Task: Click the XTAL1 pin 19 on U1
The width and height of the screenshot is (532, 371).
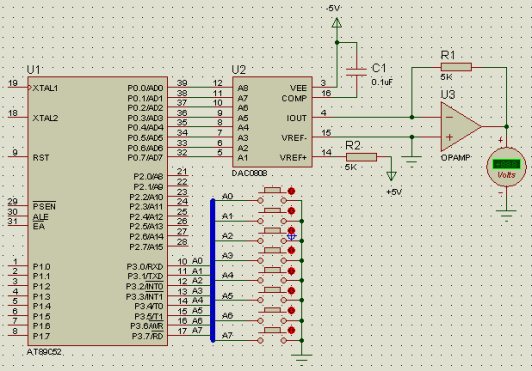Action: click(19, 87)
